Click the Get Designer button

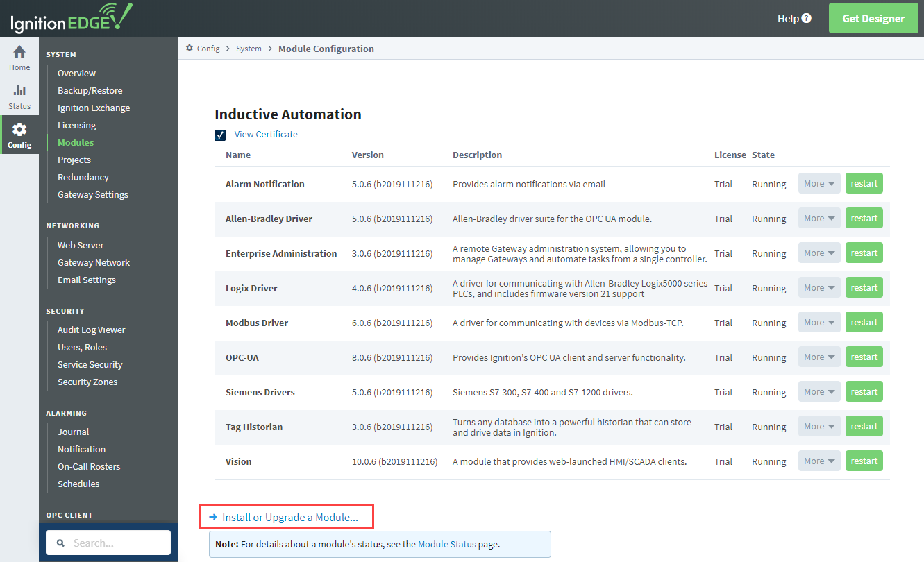point(873,19)
